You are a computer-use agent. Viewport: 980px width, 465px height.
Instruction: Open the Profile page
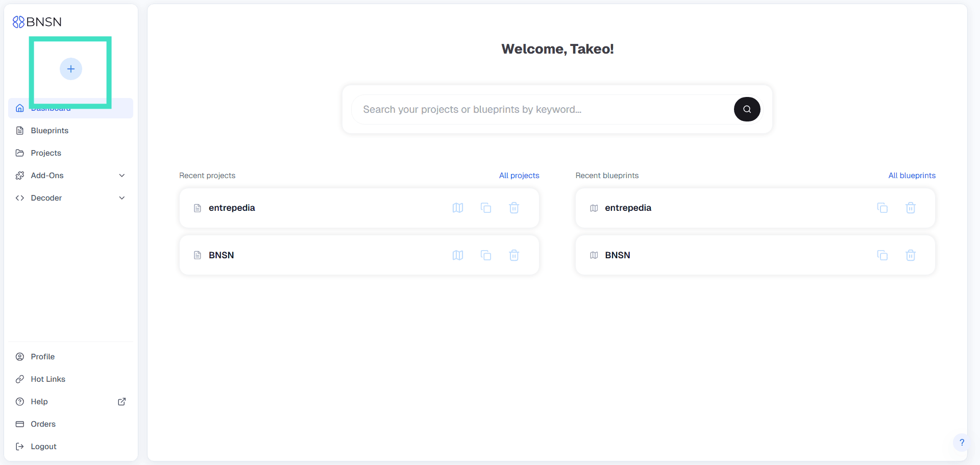pyautogui.click(x=42, y=357)
